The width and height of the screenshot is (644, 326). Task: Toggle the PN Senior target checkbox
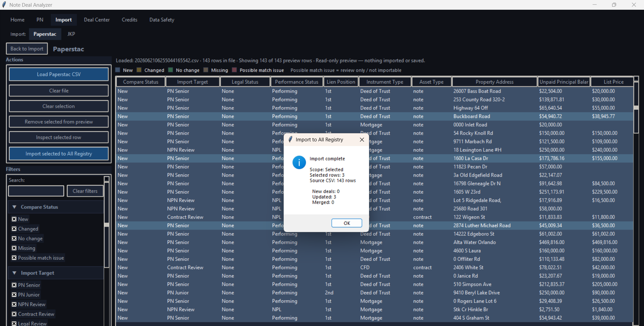point(14,285)
